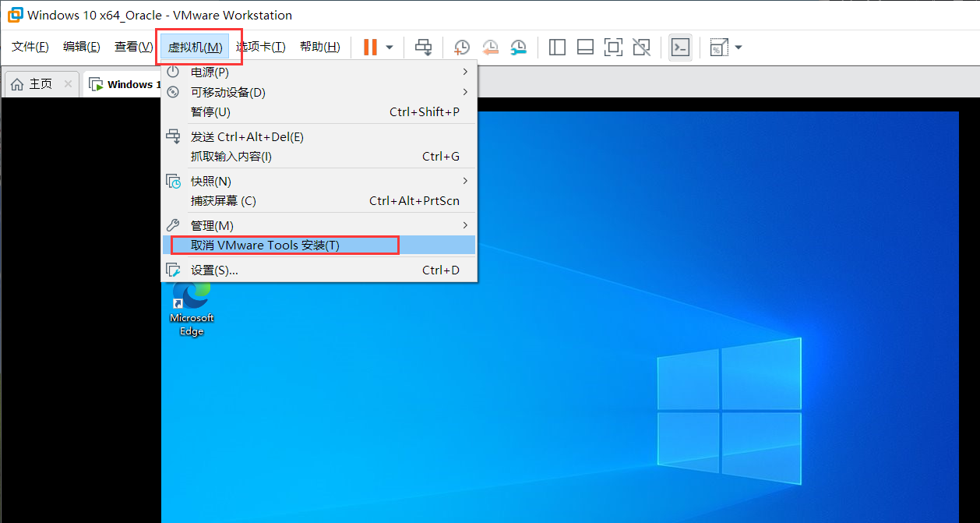
Task: Click 取消 VMware Tools 安装(T)
Action: tap(319, 245)
